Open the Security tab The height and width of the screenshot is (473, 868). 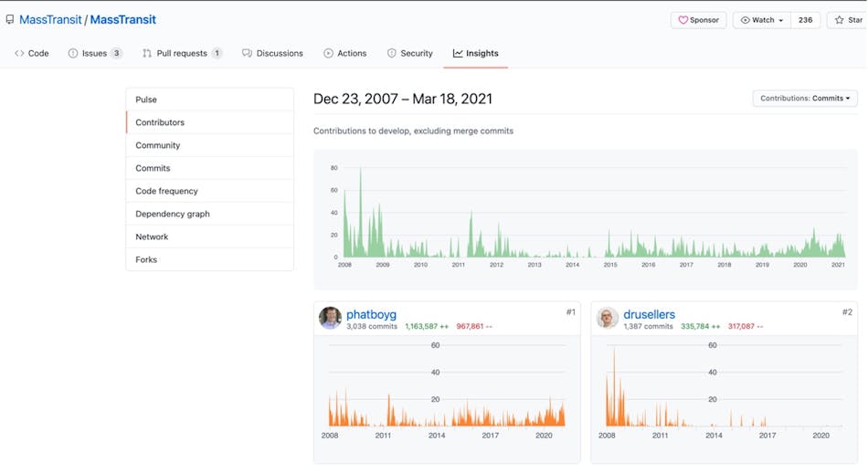409,53
